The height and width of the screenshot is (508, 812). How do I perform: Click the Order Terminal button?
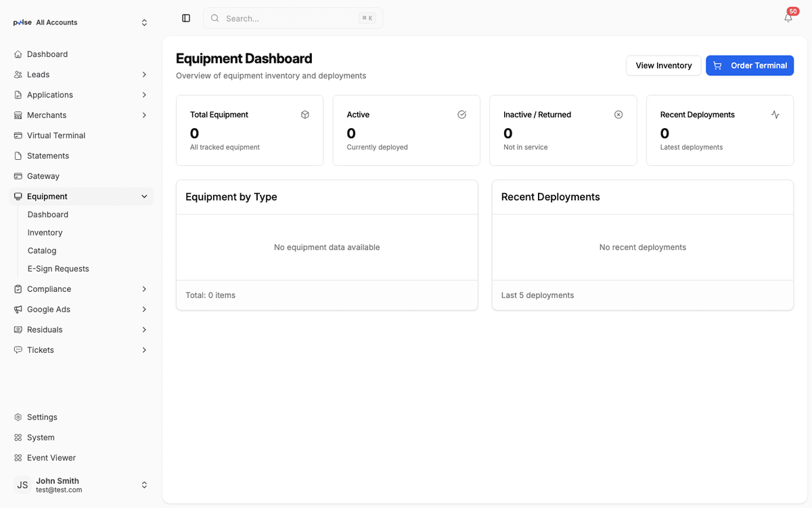(750, 65)
